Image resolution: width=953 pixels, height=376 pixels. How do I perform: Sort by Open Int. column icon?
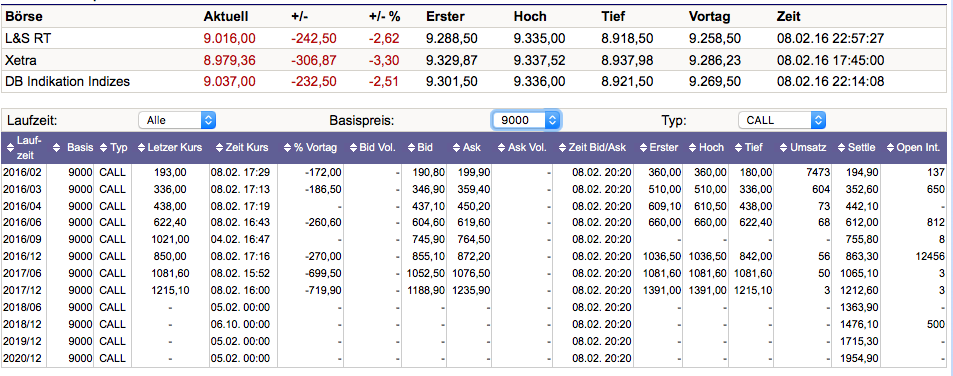click(891, 147)
